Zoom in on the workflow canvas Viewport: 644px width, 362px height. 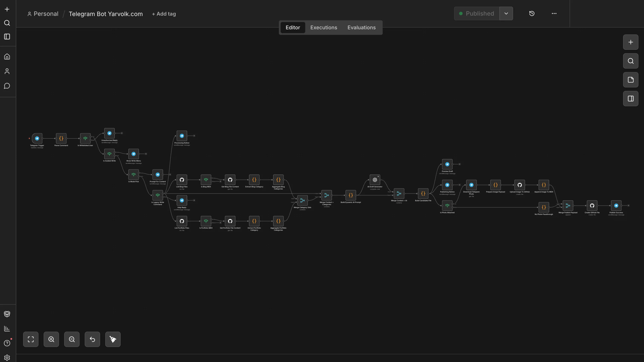51,339
